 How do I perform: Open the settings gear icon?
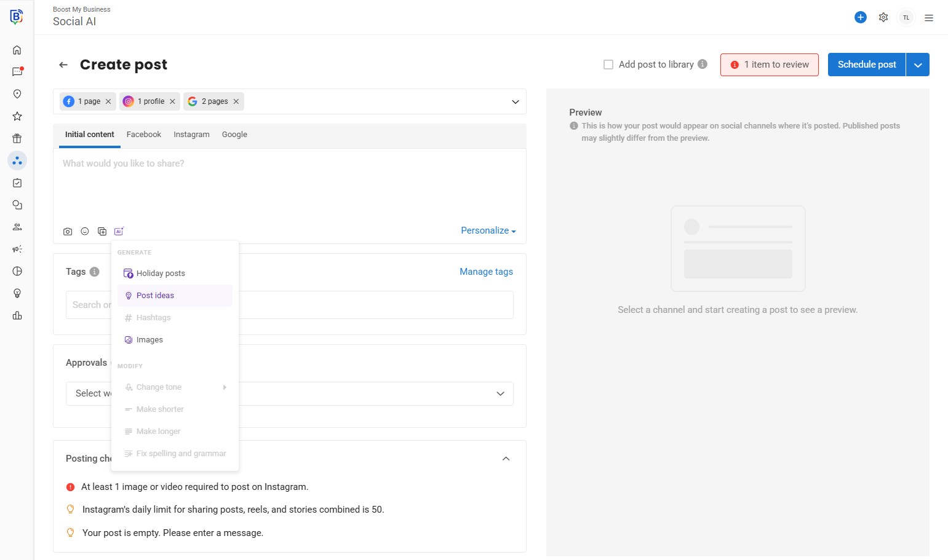click(883, 18)
